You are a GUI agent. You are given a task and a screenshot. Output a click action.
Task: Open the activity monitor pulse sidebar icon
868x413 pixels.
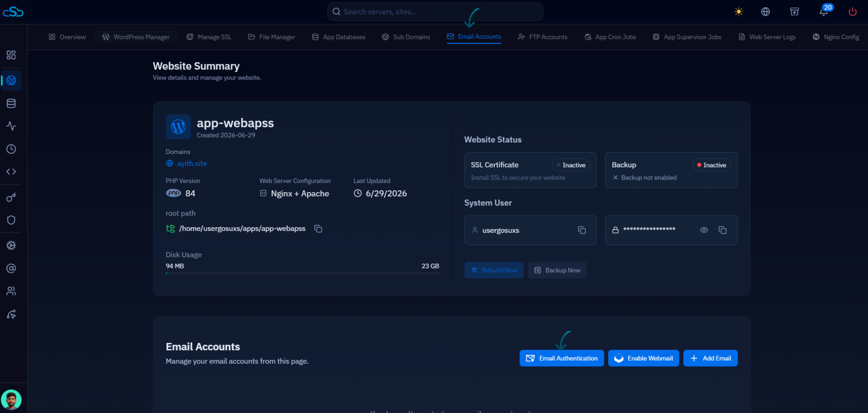[x=11, y=126]
